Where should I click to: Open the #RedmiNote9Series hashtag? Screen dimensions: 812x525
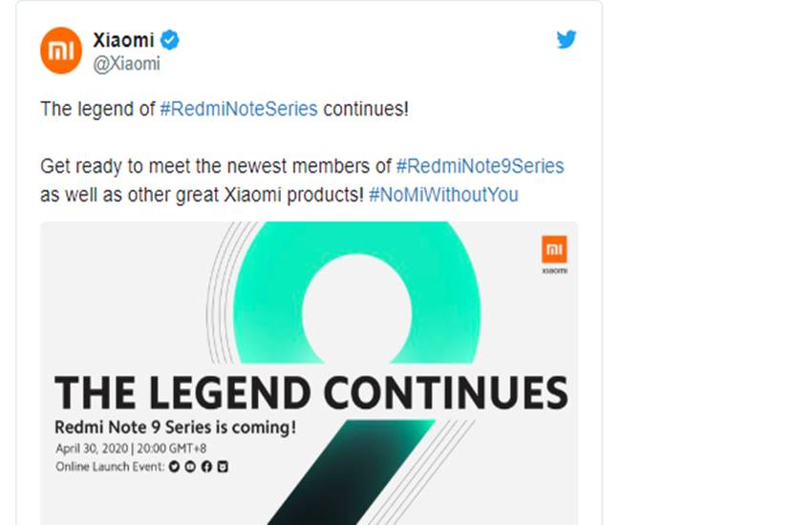(480, 166)
